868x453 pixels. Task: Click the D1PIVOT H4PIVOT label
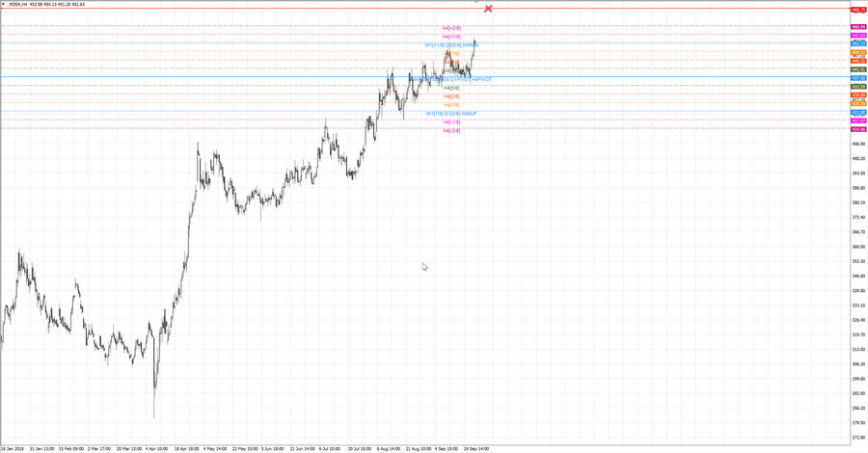pos(471,80)
